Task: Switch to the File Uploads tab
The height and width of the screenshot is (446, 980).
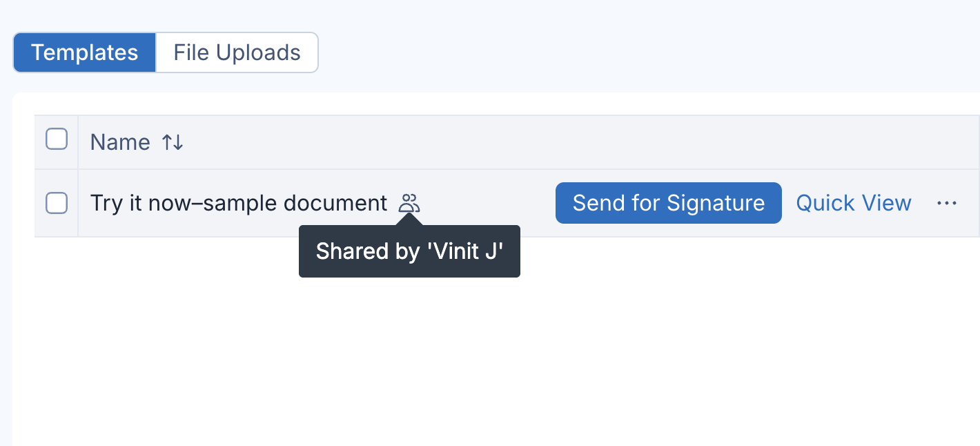Action: (x=237, y=52)
